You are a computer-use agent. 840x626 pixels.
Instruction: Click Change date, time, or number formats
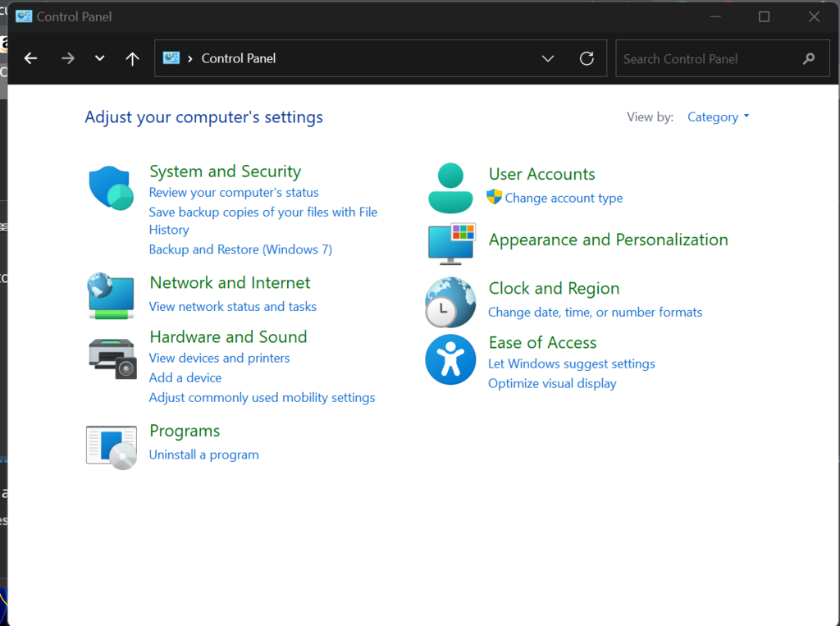click(x=595, y=312)
